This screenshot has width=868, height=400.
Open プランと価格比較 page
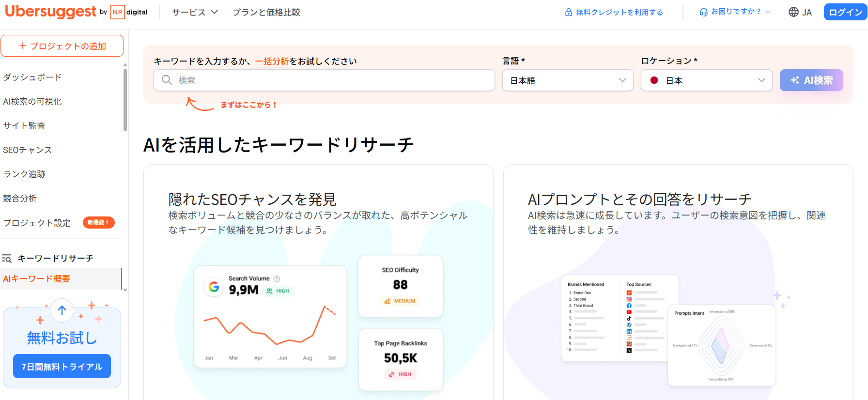point(266,12)
